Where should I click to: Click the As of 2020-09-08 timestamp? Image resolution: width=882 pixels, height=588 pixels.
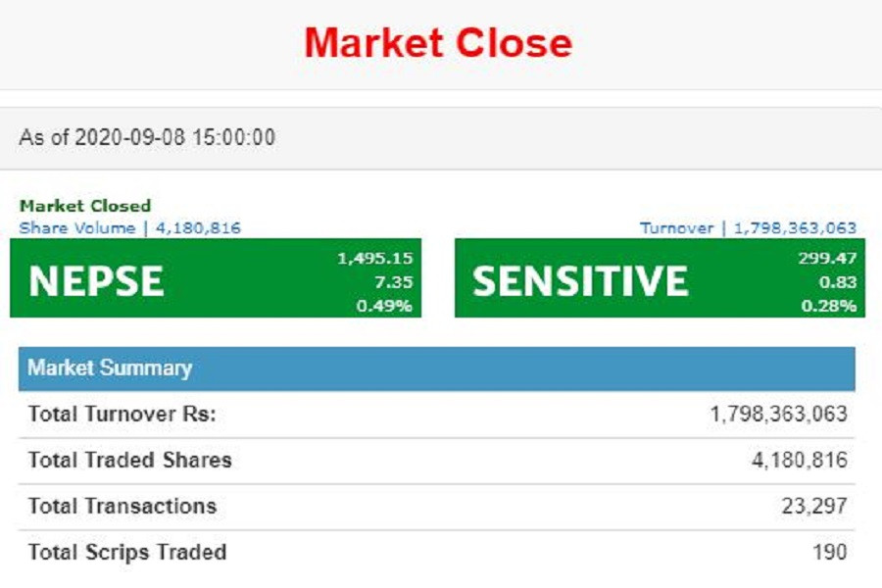(146, 137)
